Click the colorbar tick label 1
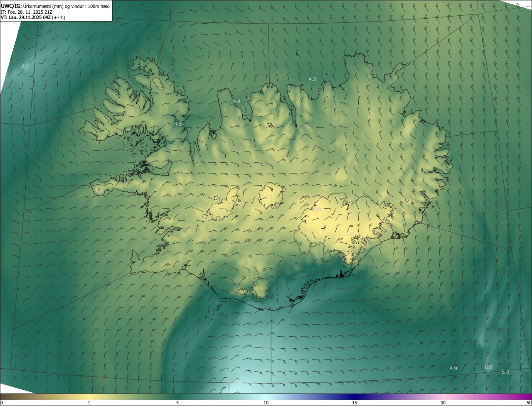Viewport: 532px width, 406px height. point(89,403)
